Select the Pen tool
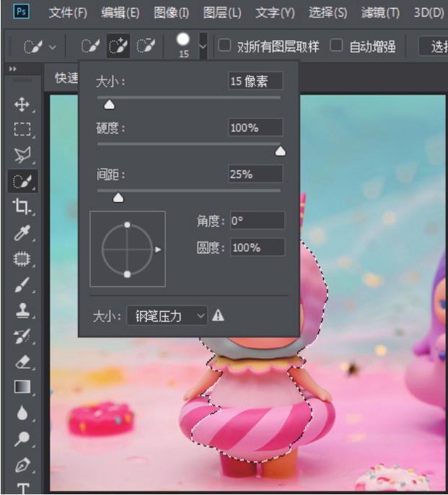Image resolution: width=448 pixels, height=495 pixels. [x=22, y=465]
